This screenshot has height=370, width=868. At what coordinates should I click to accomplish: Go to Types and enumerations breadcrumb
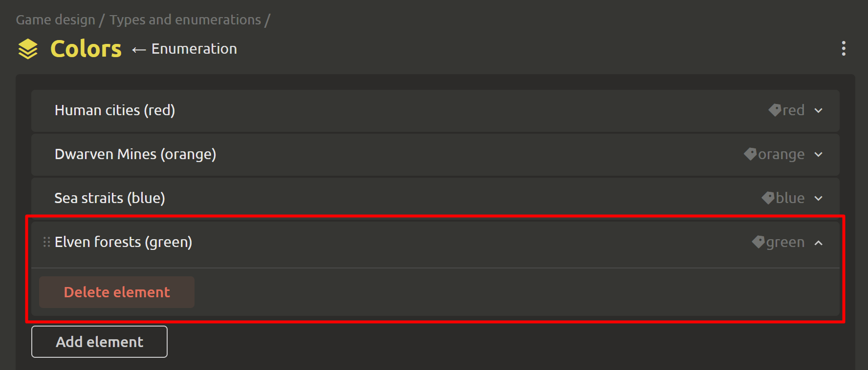[x=185, y=20]
